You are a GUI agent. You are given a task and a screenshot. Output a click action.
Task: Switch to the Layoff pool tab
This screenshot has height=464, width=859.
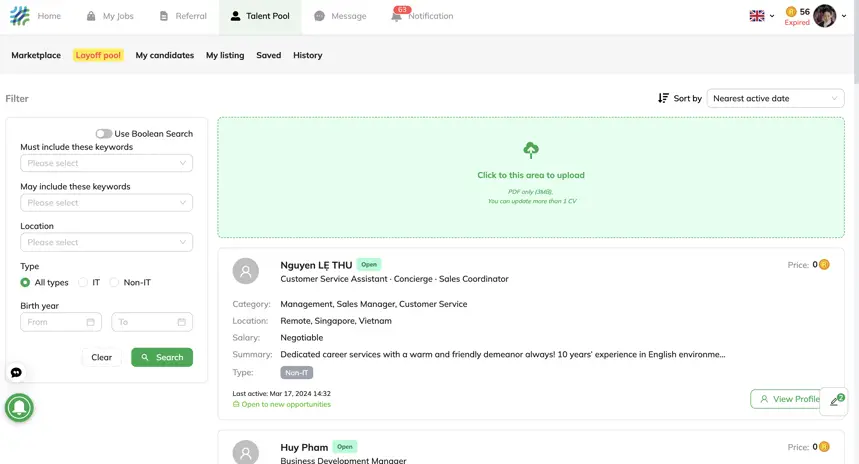point(98,55)
